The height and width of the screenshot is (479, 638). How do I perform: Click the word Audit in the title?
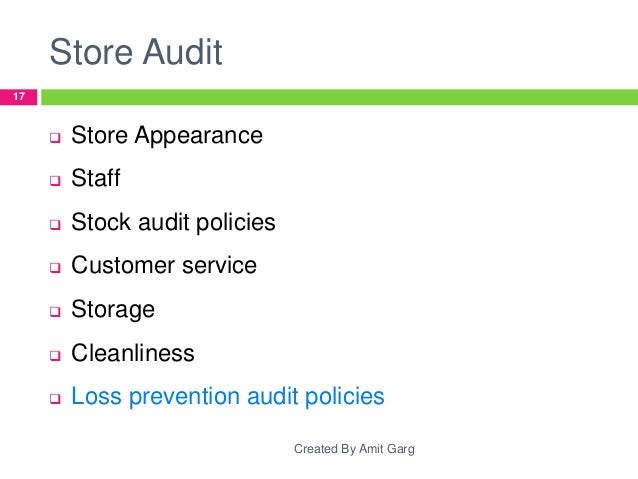point(182,52)
